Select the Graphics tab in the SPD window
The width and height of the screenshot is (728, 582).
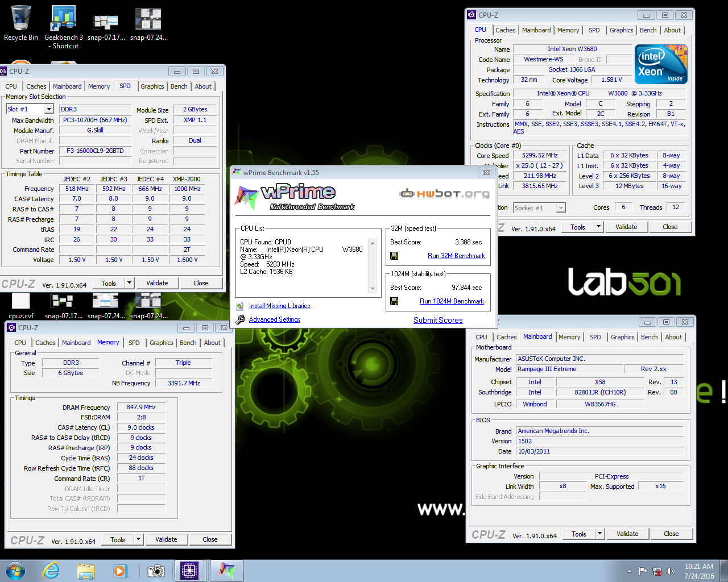click(152, 86)
